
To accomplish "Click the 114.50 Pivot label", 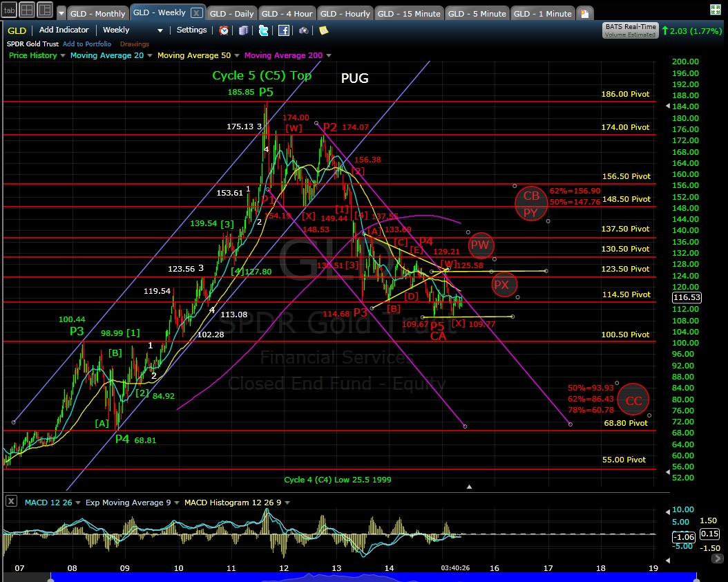I will (626, 294).
